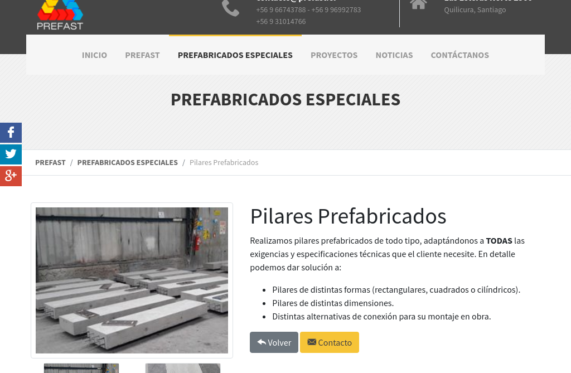Click the phone number +56 9 31014766
Viewport: 571px width, 373px height.
click(x=281, y=21)
